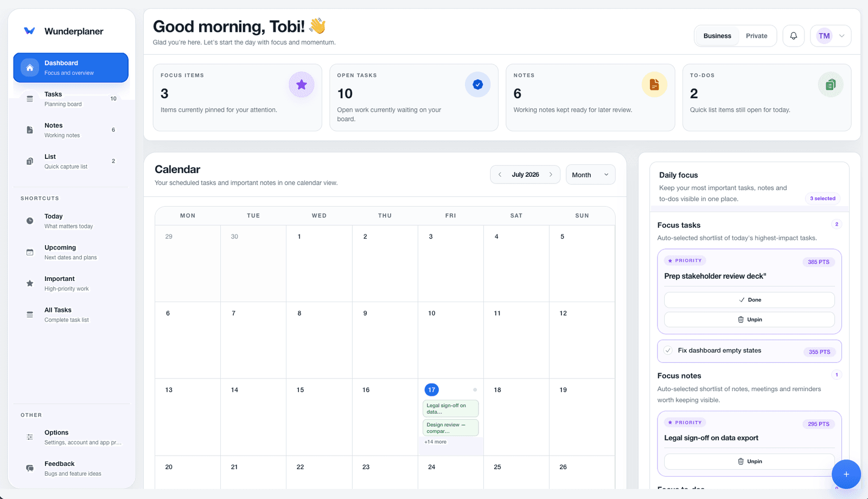The width and height of the screenshot is (868, 499).
Task: Select July 10 calendar cell
Action: (x=451, y=340)
